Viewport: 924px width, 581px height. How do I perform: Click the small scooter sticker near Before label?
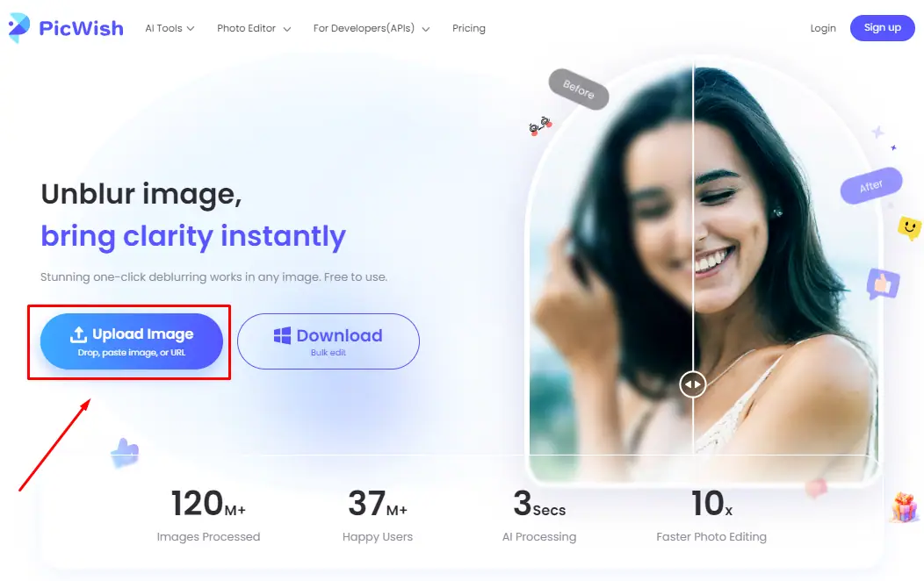540,126
